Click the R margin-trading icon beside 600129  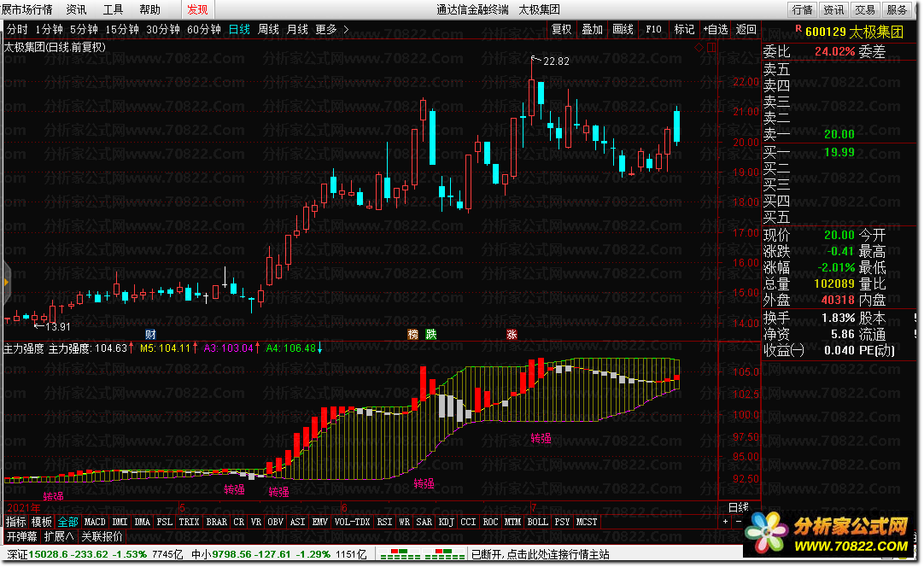(798, 28)
